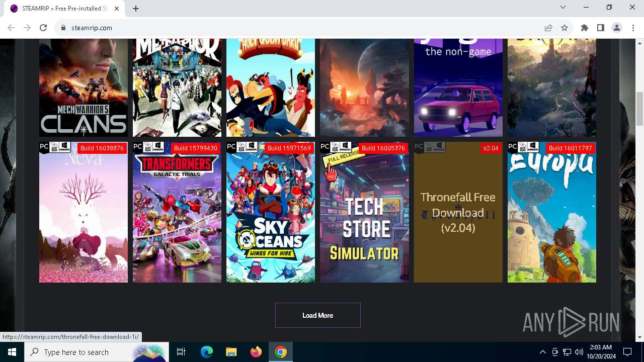Click the Build 16038876 badge on Neva
Viewport: 644px width, 362px height.
coord(102,148)
